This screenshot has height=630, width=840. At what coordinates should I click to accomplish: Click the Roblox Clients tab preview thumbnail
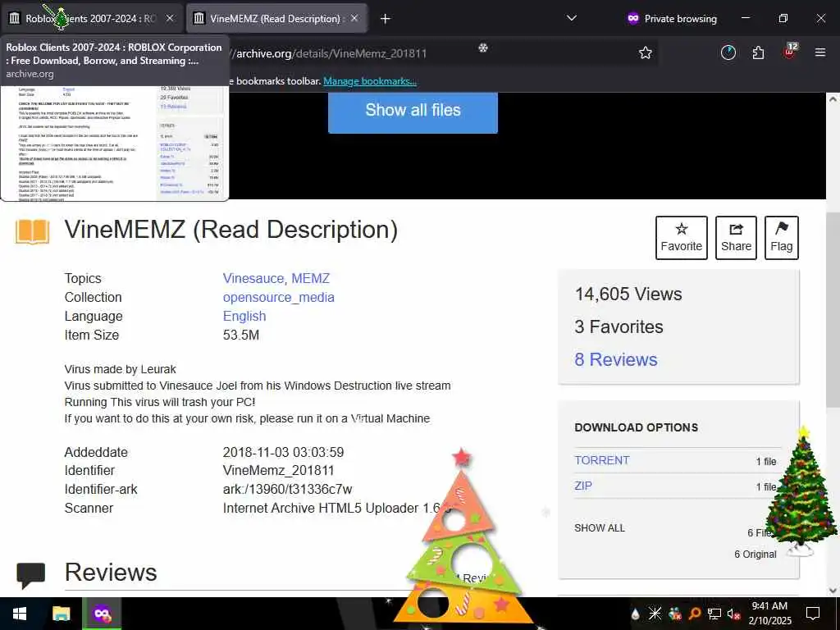coord(115,144)
